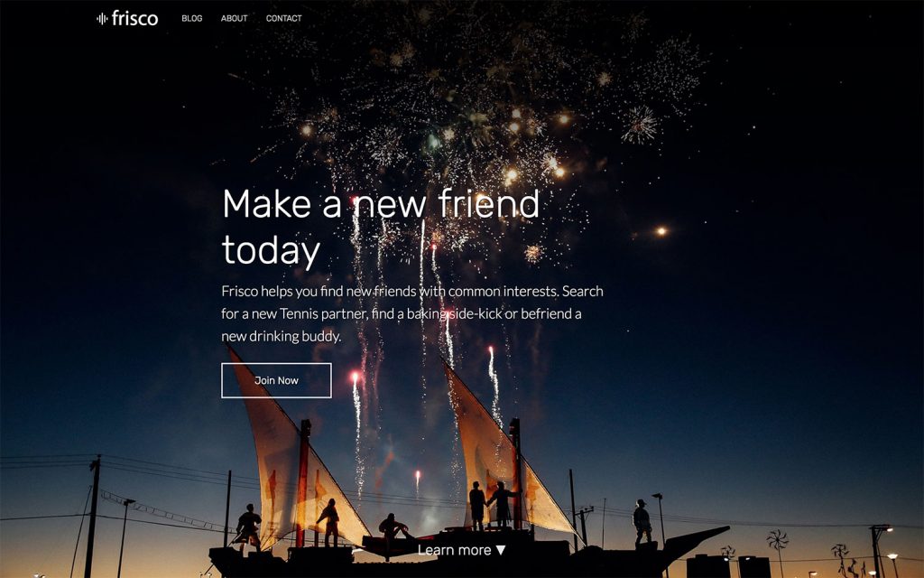Click the "new drinking buddy." text line
Viewport: 924px width, 578px height.
point(282,336)
